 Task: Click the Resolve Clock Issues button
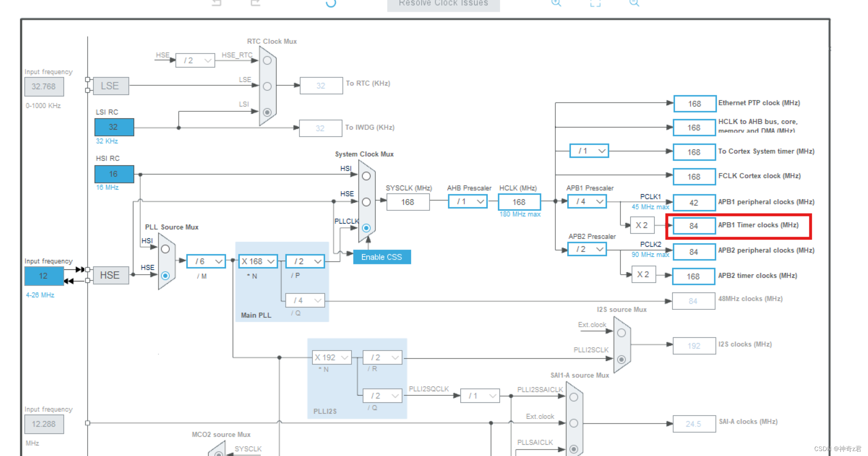tap(443, 4)
